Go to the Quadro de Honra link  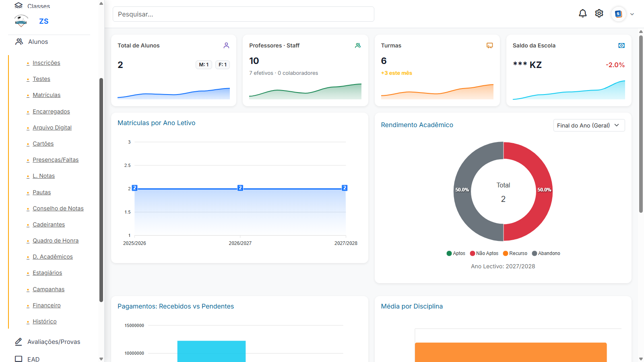[x=56, y=241]
